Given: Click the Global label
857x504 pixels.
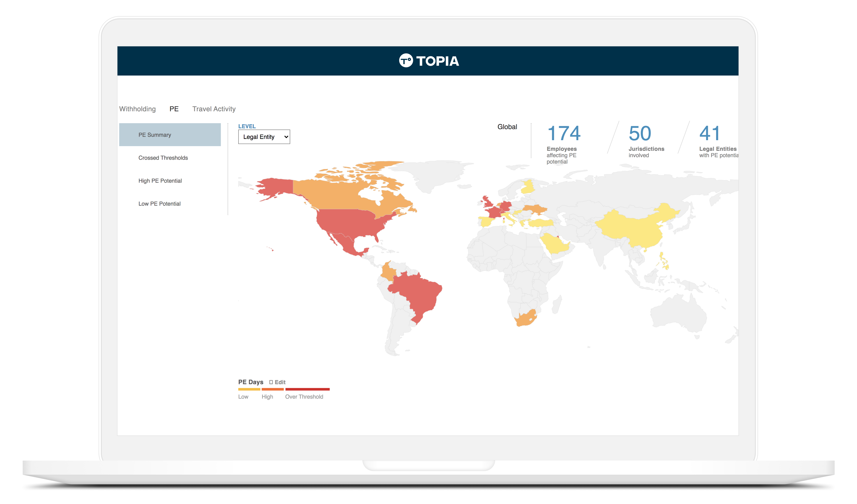Looking at the screenshot, I should [x=507, y=127].
